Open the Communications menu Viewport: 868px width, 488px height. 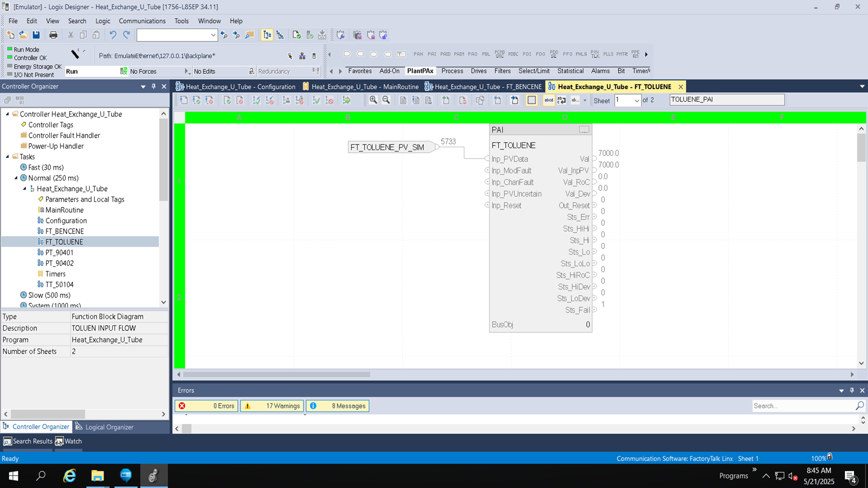tap(142, 21)
